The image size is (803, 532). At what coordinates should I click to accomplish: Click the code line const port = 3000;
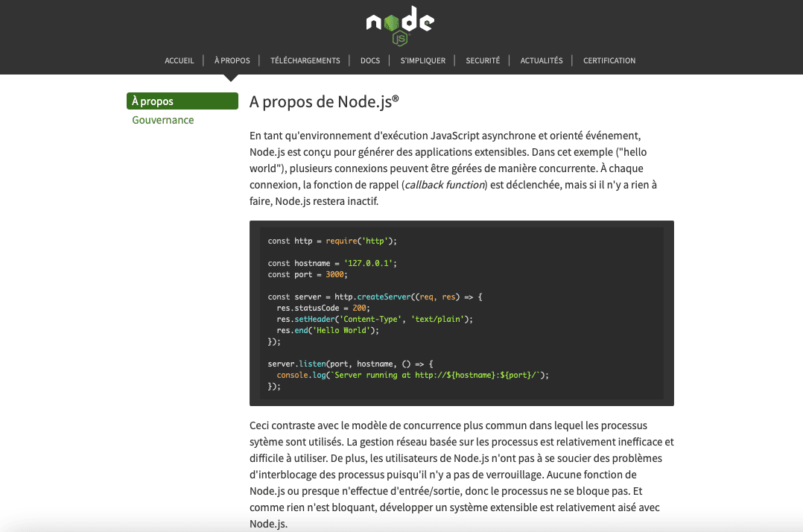click(308, 274)
